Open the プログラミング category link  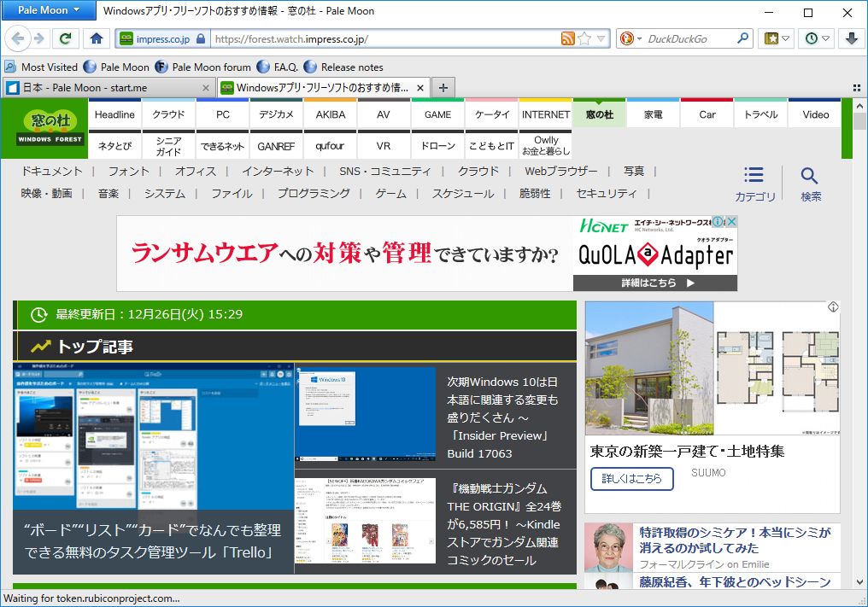point(314,193)
